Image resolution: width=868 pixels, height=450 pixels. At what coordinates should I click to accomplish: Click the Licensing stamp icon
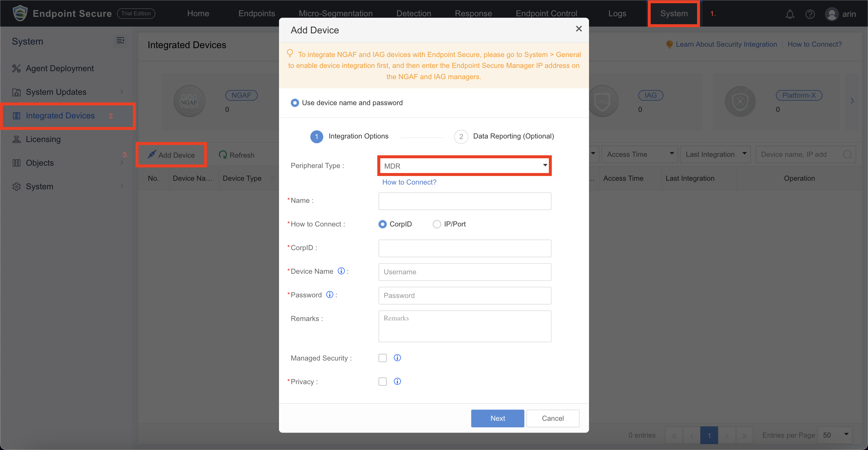(x=16, y=139)
